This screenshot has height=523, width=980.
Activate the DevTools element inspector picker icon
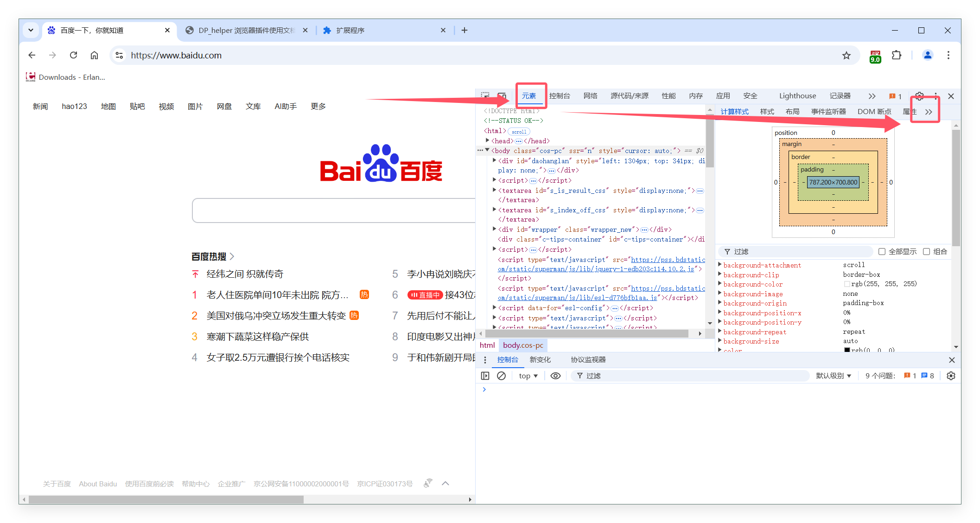(x=485, y=96)
